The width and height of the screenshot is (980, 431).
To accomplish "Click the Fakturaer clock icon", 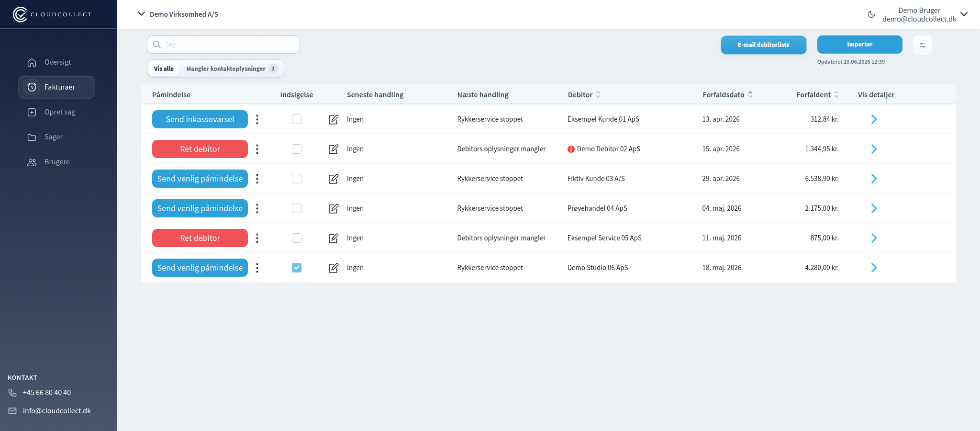I will [32, 87].
